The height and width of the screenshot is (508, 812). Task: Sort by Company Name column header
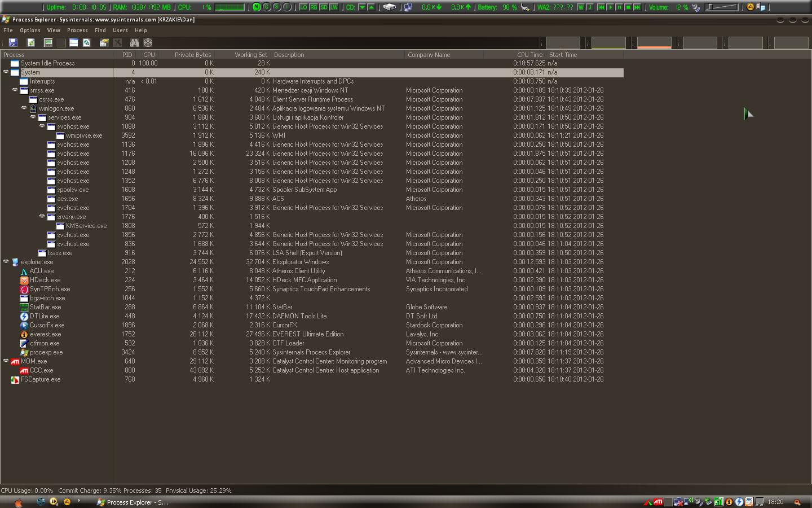coord(444,55)
